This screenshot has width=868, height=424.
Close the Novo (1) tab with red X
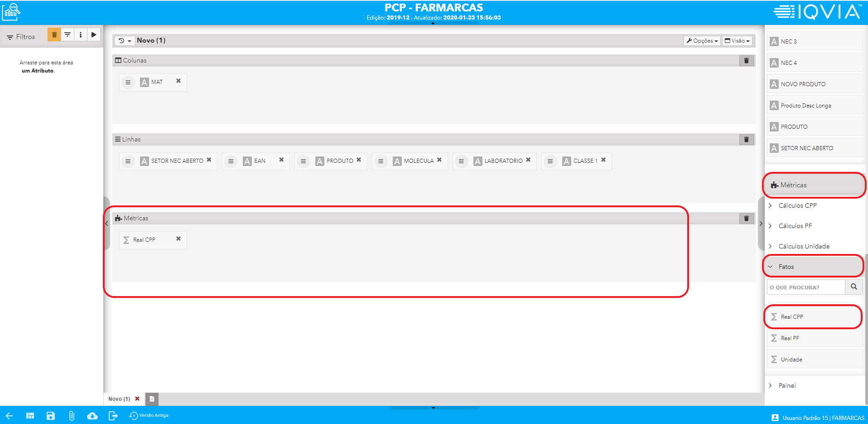137,399
